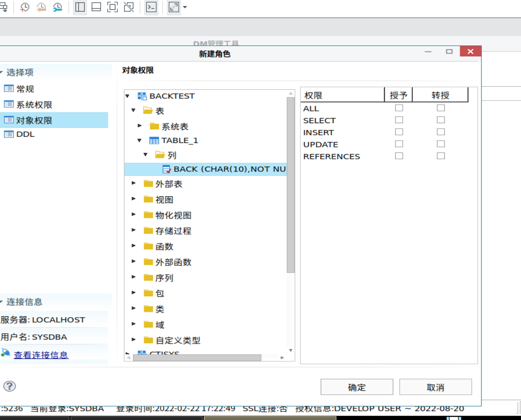
Task: Collapse the 表 folder node
Action: pyautogui.click(x=133, y=111)
